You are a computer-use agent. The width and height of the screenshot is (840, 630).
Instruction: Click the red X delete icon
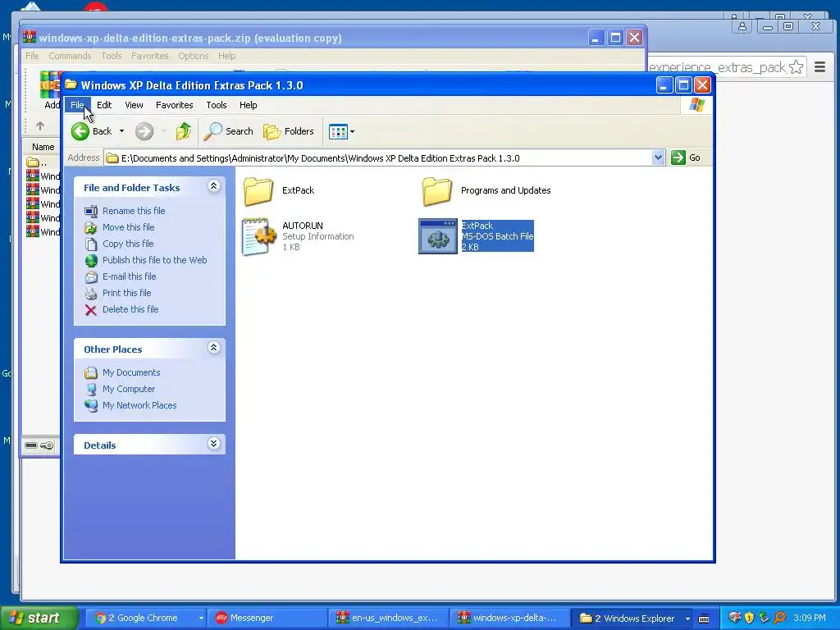91,310
